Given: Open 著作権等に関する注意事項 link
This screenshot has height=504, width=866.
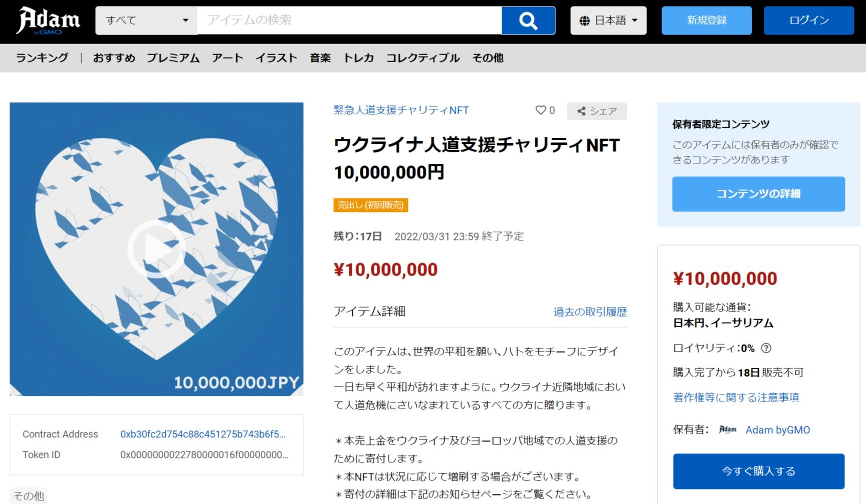Looking at the screenshot, I should click(736, 398).
